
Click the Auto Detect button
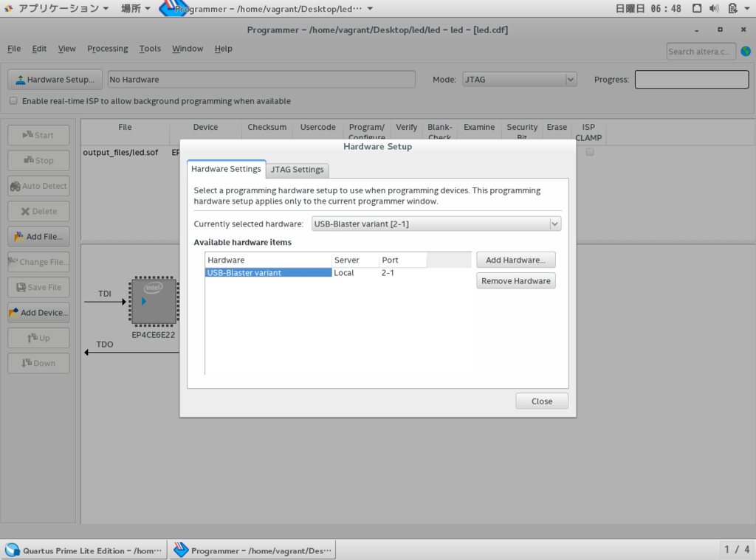[38, 185]
